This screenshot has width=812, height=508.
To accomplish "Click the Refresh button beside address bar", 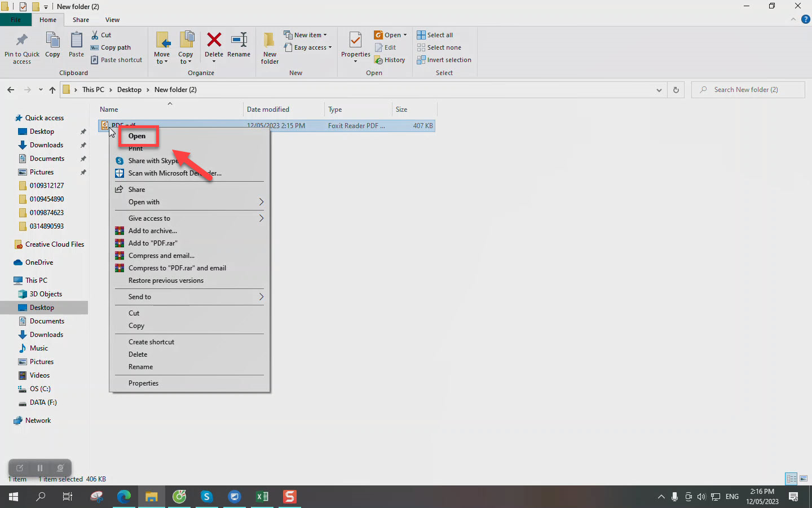I will coord(676,90).
